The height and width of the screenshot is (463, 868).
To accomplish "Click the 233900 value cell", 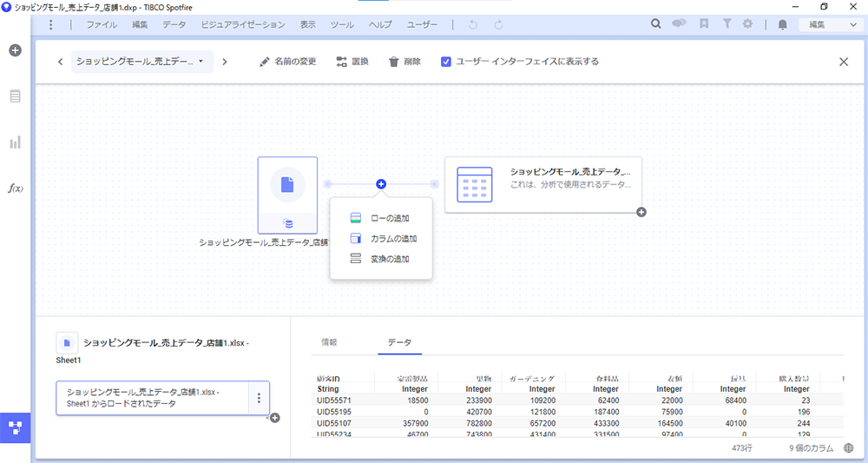I will point(478,400).
